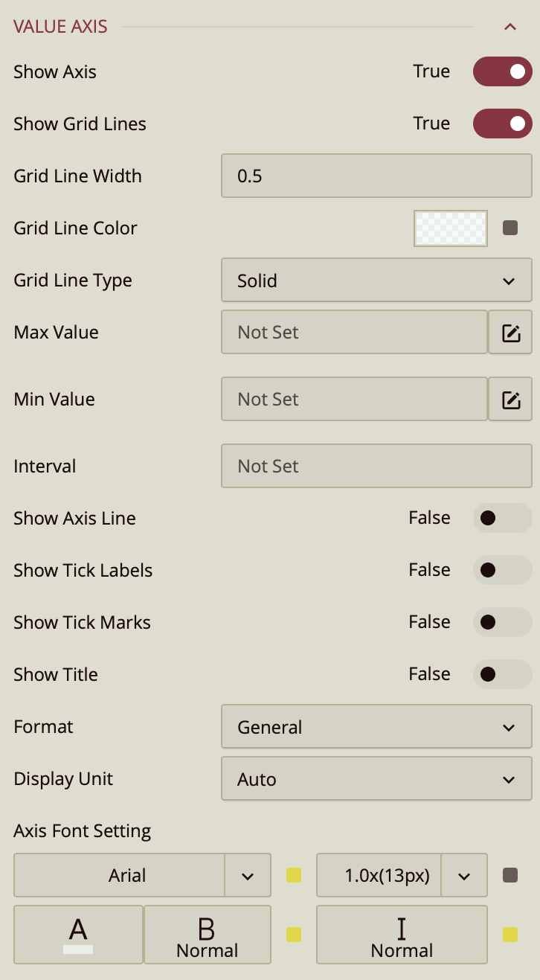
Task: Open the Format dropdown set to General
Action: [x=376, y=727]
